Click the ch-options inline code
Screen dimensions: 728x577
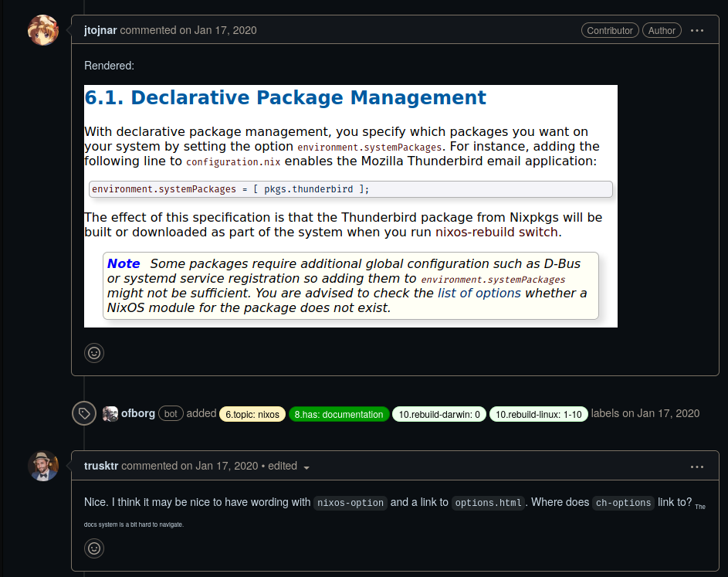pos(623,503)
